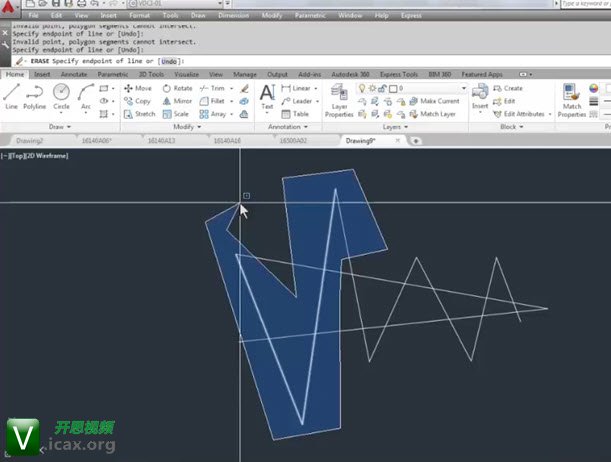
Task: Click the AutoCAD application menu logo
Action: 8,7
